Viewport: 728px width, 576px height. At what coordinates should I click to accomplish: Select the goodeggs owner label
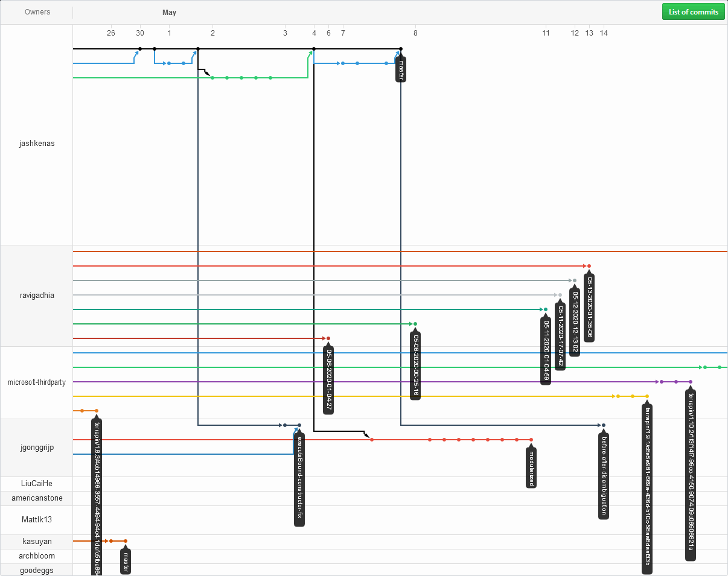(x=37, y=571)
